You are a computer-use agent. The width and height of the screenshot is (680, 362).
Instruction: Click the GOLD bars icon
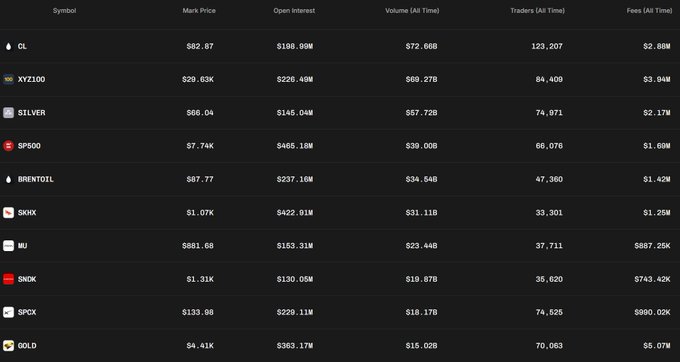8,346
